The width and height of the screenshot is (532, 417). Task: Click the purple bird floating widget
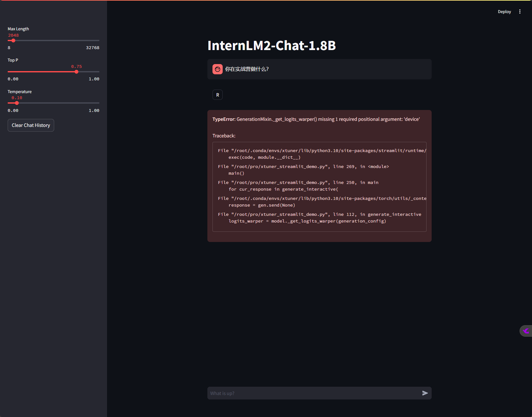coord(526,331)
